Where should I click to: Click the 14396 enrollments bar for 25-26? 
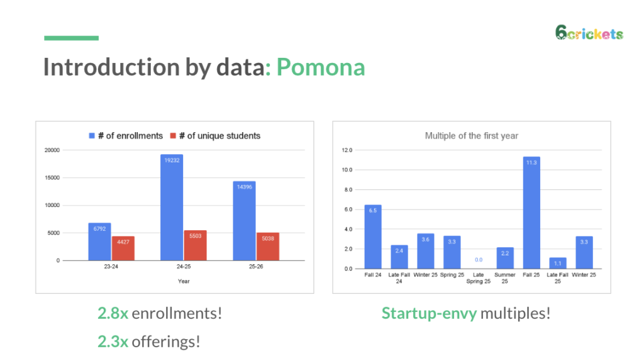(x=244, y=220)
